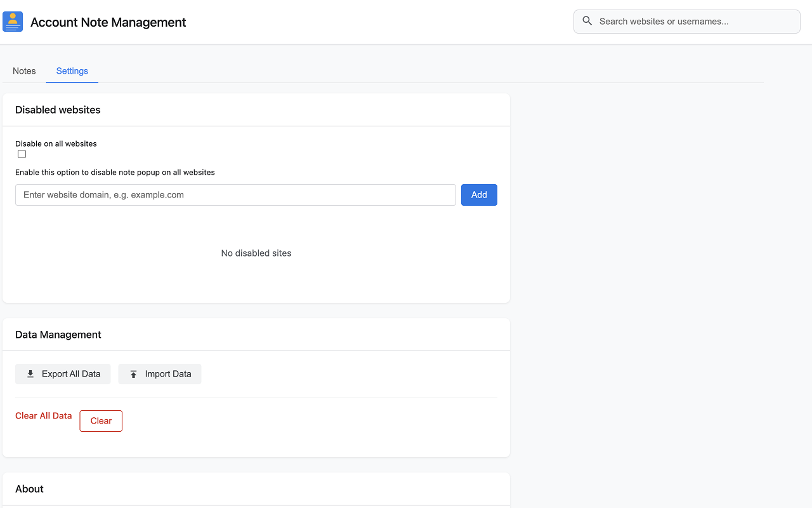This screenshot has width=812, height=508.
Task: Click the download arrow icon for export
Action: click(x=30, y=374)
